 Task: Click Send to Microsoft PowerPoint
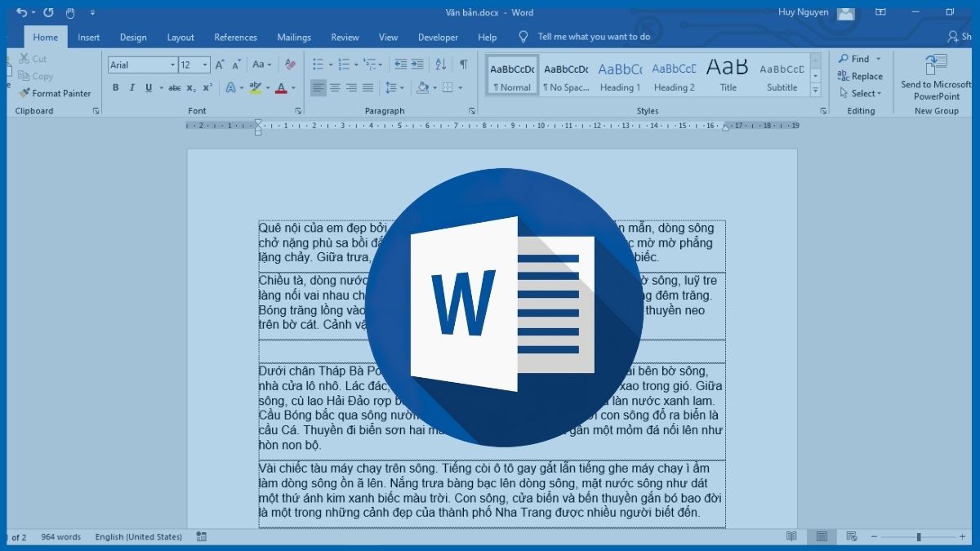click(936, 78)
